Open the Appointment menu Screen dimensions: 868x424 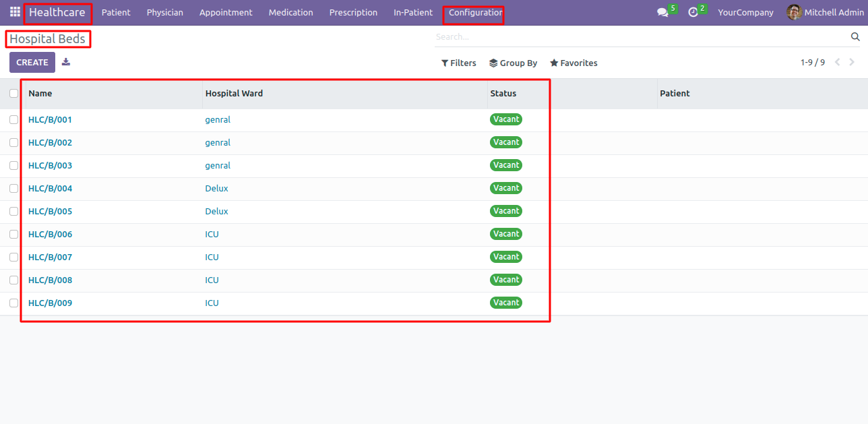pos(226,12)
